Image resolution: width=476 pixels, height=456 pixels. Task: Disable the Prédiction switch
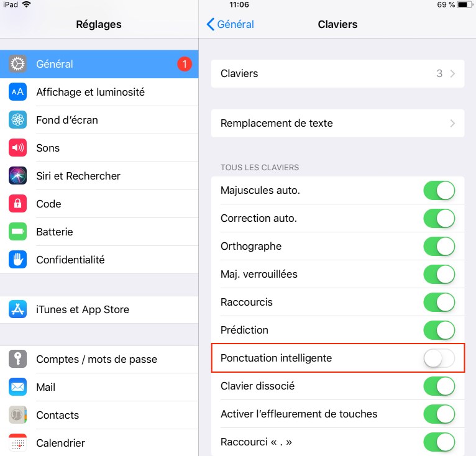[439, 330]
